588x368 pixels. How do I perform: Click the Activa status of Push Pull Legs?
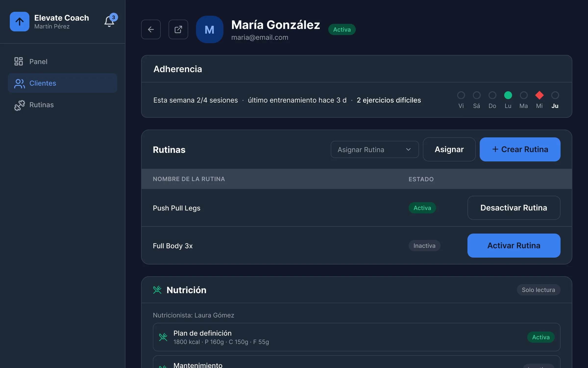422,208
